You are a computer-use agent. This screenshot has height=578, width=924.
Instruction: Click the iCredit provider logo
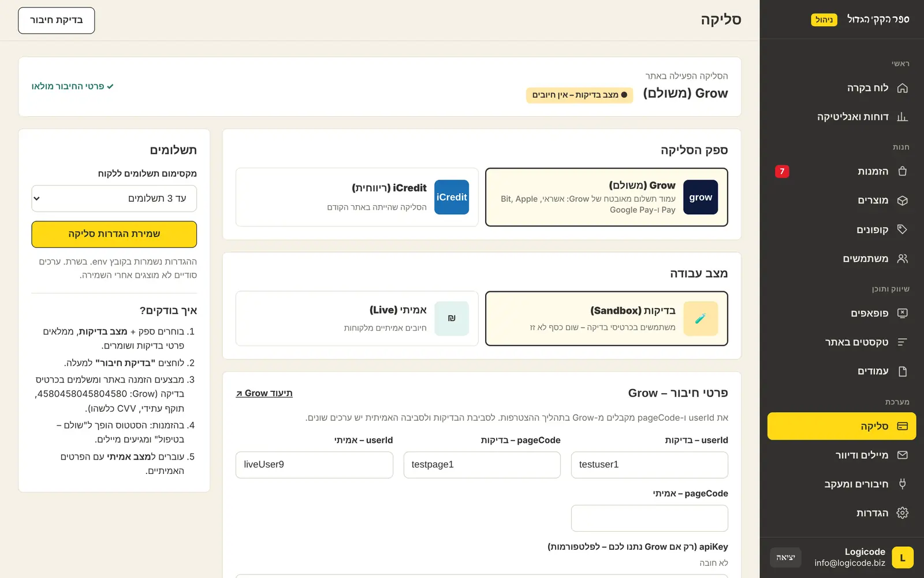[452, 197]
